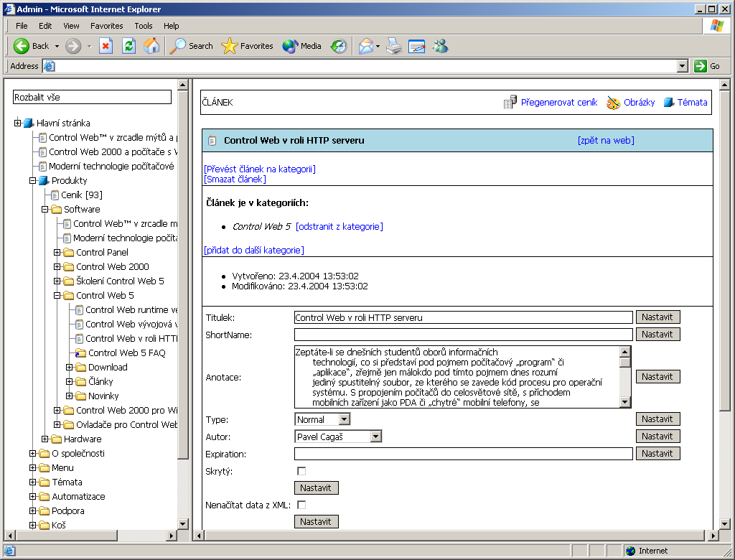Click the Stop toolbar icon

click(106, 46)
